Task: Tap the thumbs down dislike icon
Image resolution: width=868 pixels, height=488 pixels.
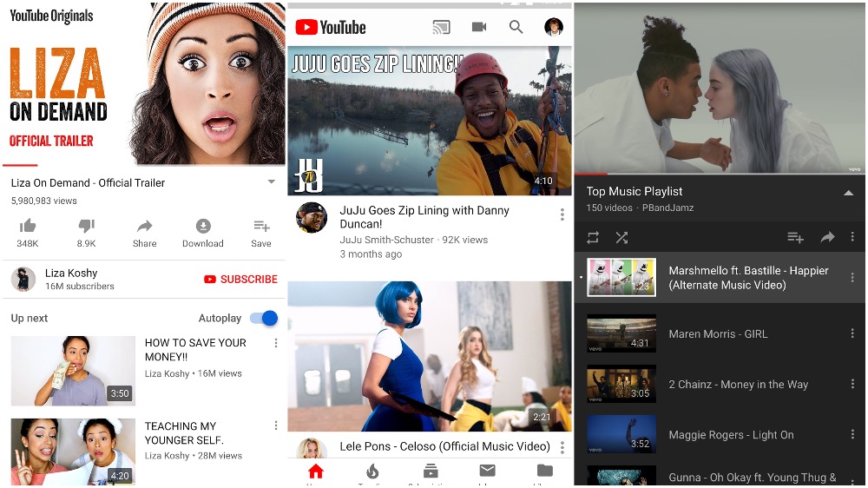Action: 86,227
